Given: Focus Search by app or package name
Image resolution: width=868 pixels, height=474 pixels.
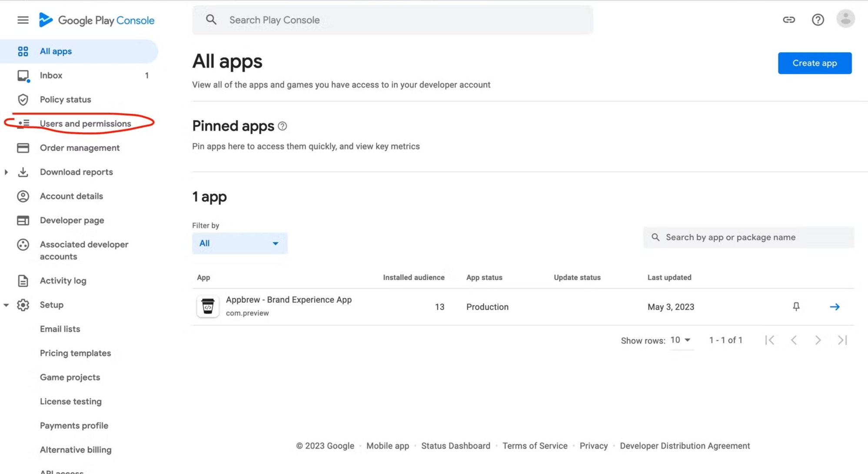Looking at the screenshot, I should [748, 237].
